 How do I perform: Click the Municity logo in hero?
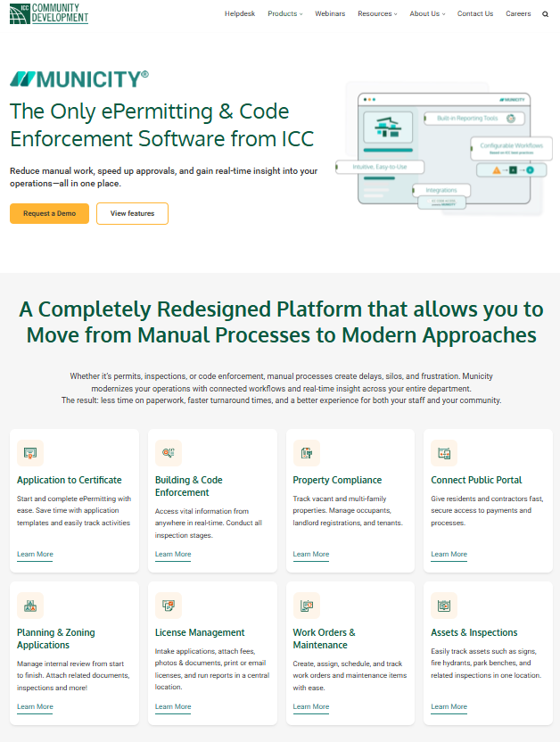click(x=79, y=79)
